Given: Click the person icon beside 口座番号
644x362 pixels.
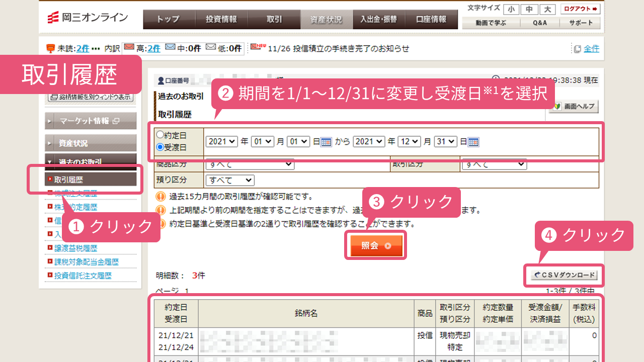Looking at the screenshot, I should pyautogui.click(x=161, y=80).
